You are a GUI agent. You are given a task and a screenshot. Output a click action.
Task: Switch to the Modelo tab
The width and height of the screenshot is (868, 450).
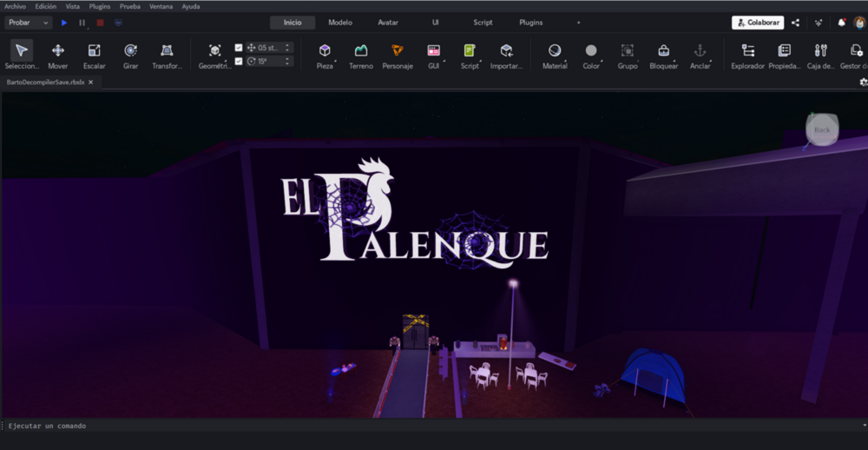pos(340,23)
